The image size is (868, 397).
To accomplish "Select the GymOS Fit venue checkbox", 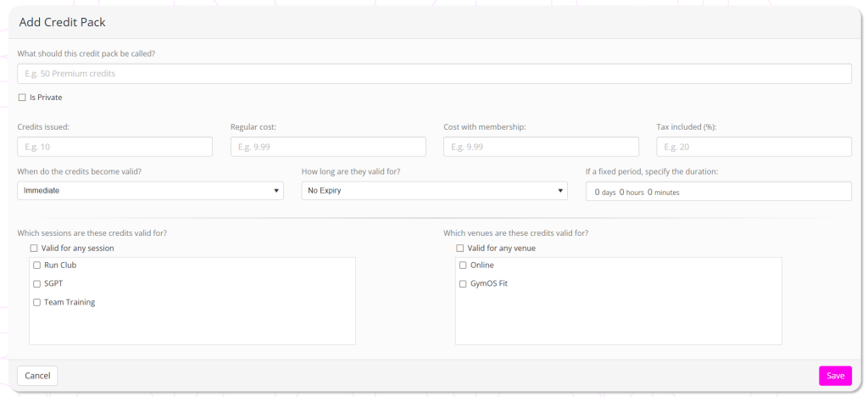I will pos(463,284).
